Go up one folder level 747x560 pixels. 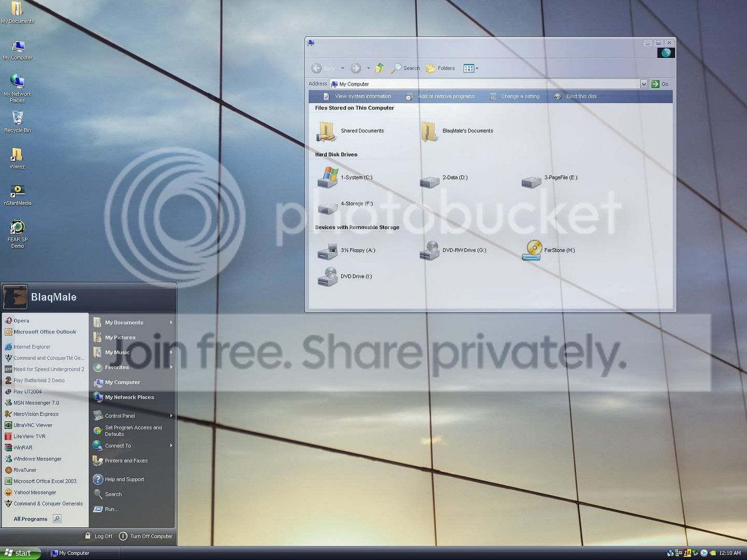pos(380,68)
